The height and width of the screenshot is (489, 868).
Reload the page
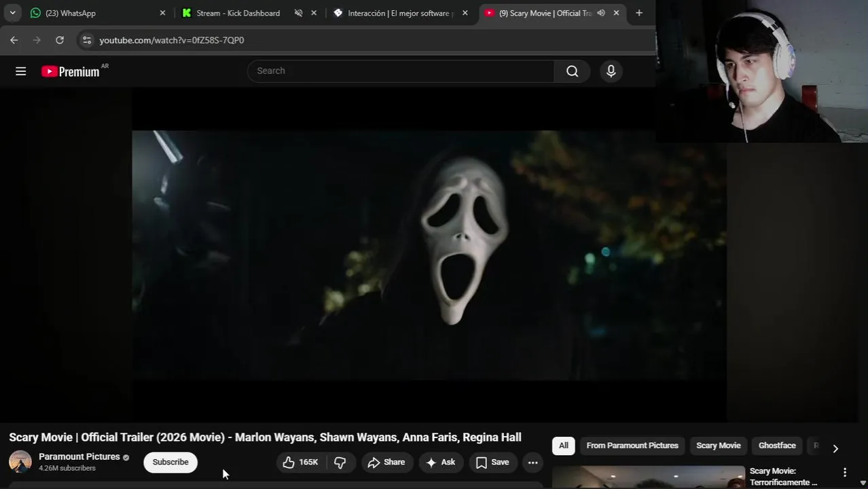(x=60, y=40)
